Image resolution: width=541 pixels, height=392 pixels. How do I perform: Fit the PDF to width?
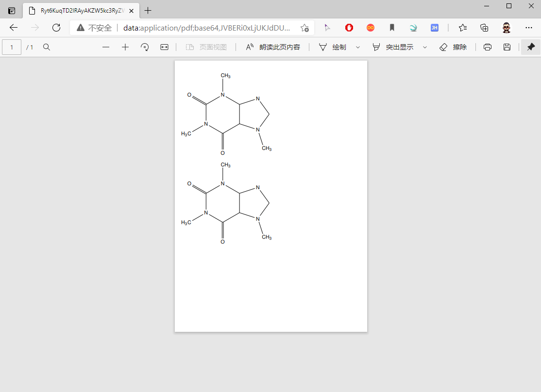(x=164, y=47)
